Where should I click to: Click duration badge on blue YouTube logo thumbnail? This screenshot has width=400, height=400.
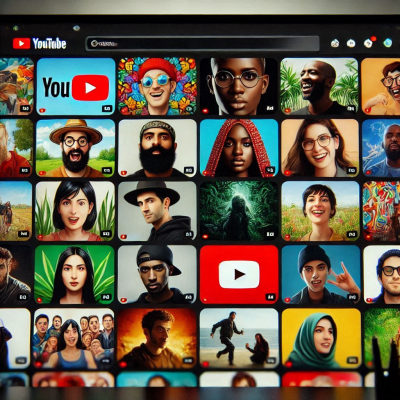click(x=107, y=108)
